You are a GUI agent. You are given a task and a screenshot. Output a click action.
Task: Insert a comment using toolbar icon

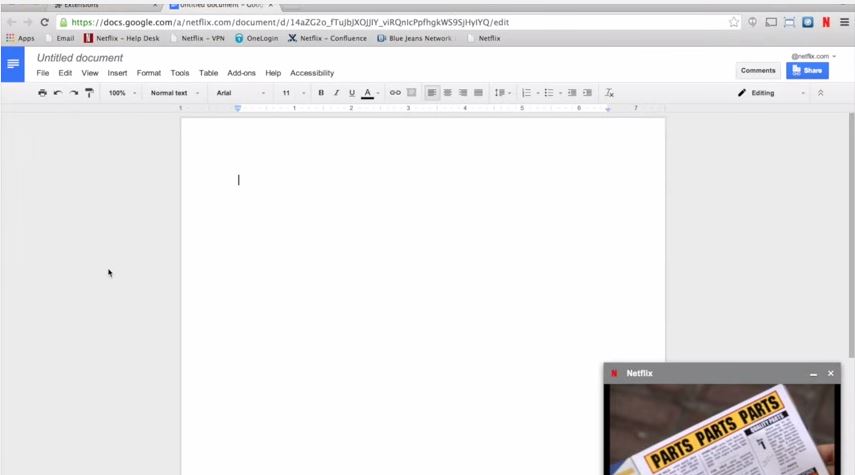click(411, 93)
